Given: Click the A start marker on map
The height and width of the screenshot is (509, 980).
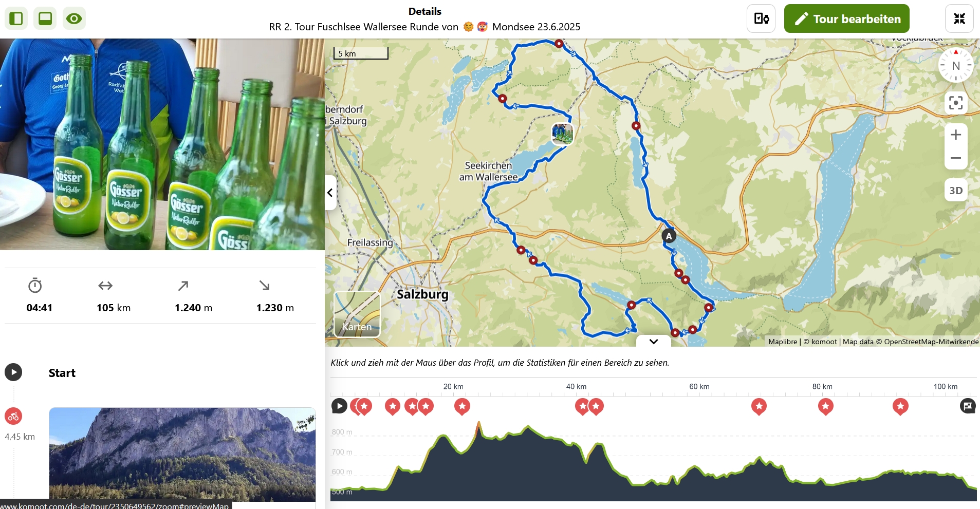Looking at the screenshot, I should pos(669,236).
